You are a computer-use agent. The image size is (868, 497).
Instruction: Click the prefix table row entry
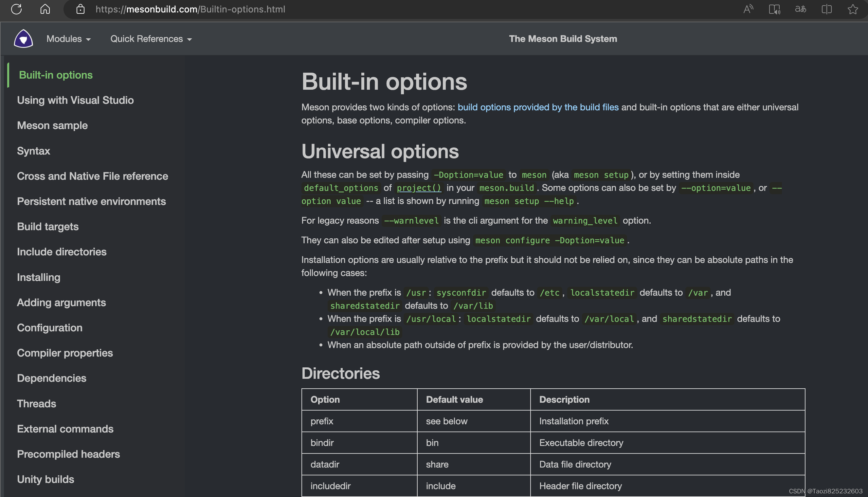[x=322, y=421]
